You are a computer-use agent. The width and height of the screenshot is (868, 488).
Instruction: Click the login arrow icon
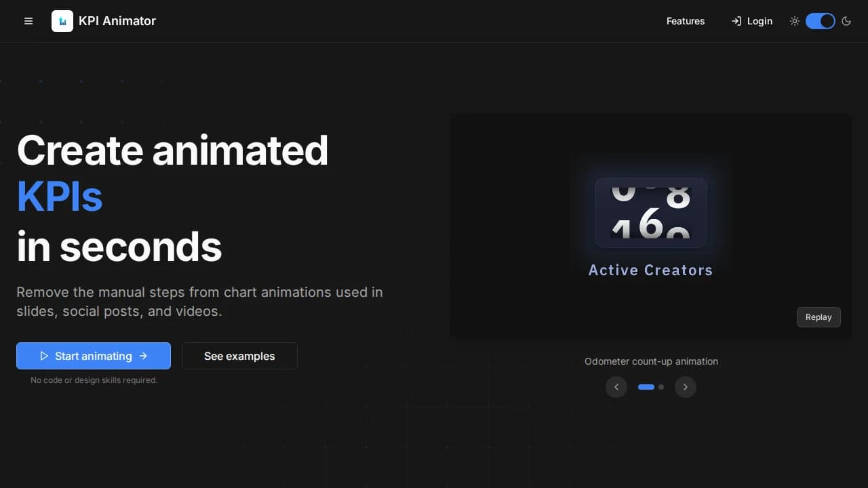pyautogui.click(x=735, y=21)
